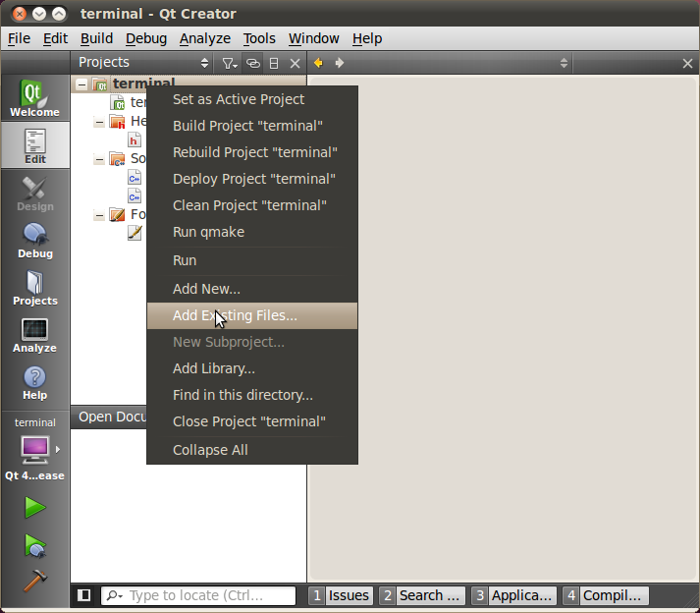
Task: Choose Clean Project "terminal"
Action: (252, 205)
